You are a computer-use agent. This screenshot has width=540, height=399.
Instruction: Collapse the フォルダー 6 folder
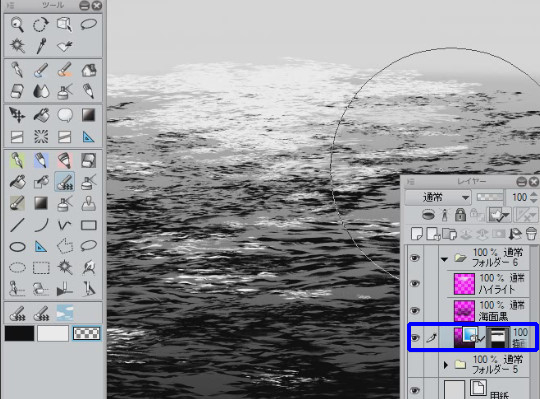444,259
